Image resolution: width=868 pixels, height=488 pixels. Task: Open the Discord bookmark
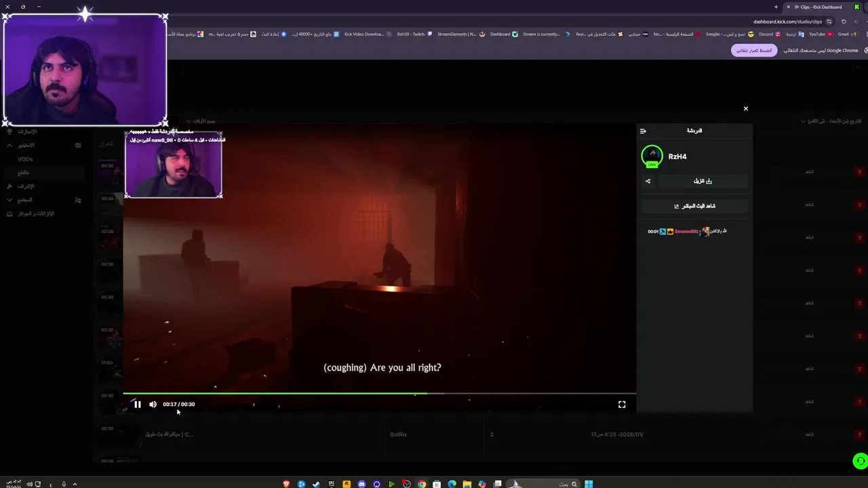point(769,34)
